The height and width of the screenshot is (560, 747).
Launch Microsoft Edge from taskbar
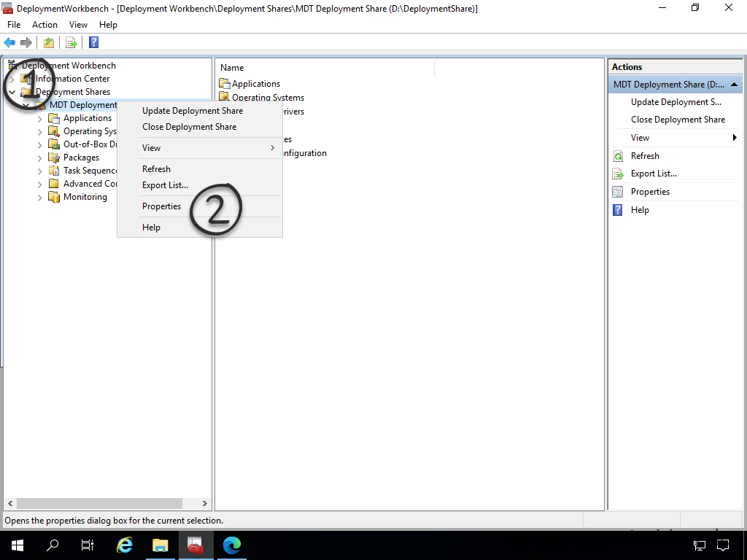pyautogui.click(x=232, y=545)
